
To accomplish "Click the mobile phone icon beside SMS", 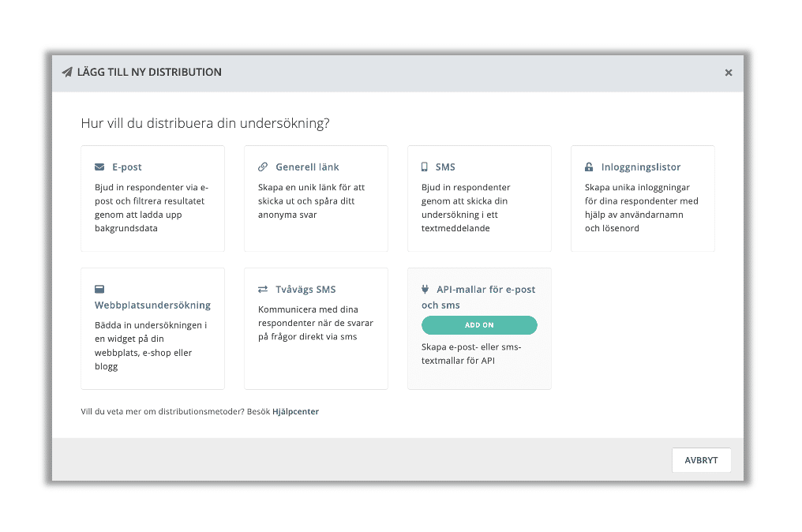I will [425, 167].
